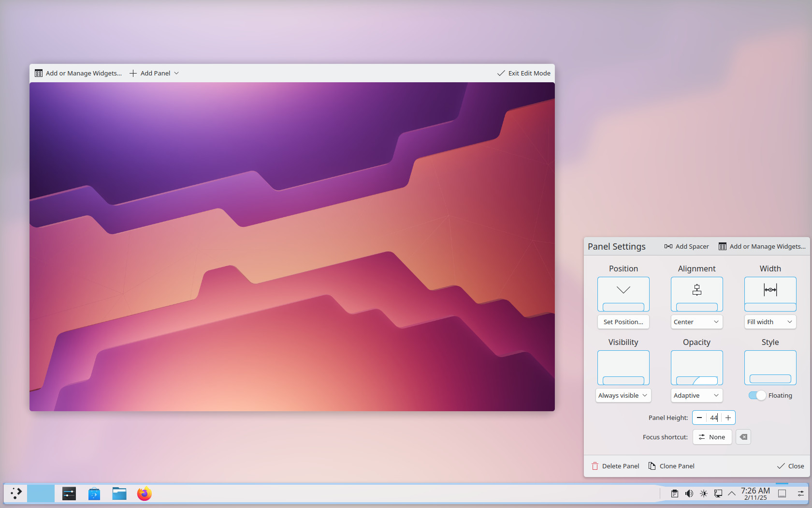
Task: Click the Style preview tile
Action: [x=770, y=368]
